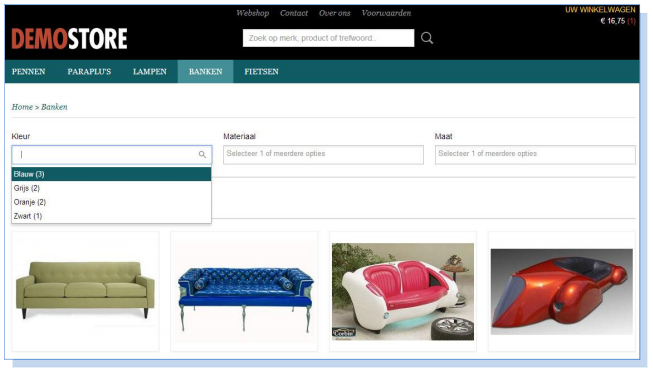Focus the product search field
The image size is (653, 373).
click(x=329, y=38)
